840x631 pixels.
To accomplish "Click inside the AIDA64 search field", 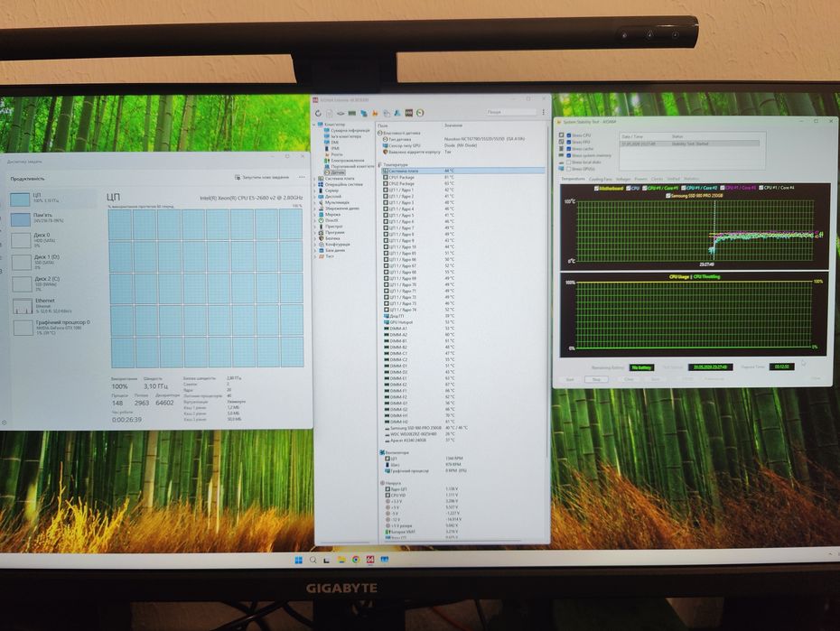I will tap(510, 113).
